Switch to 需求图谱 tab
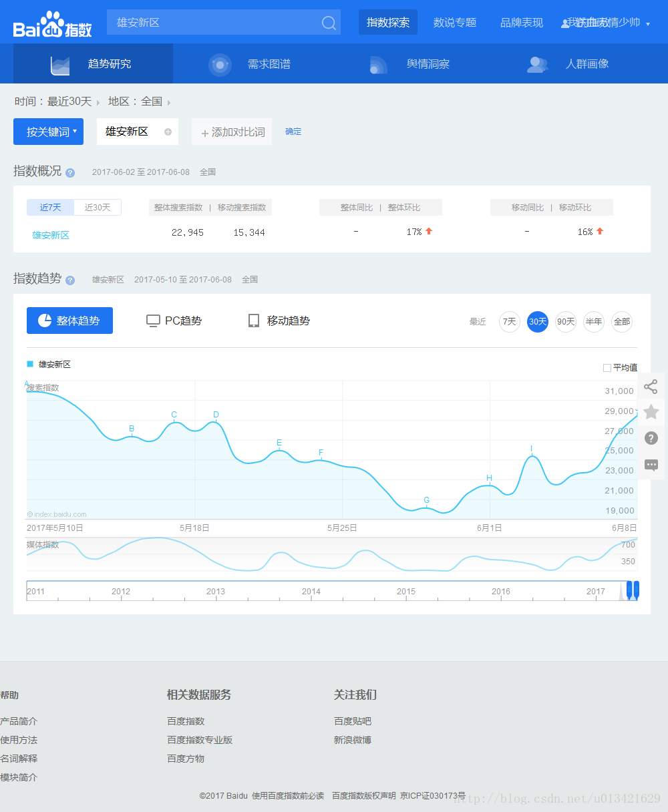The height and width of the screenshot is (812, 668). point(253,64)
